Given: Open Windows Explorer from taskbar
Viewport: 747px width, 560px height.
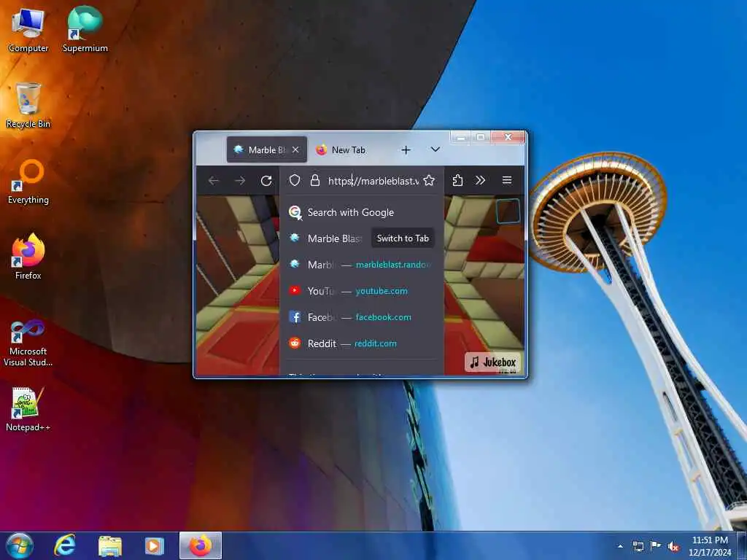Looking at the screenshot, I should pos(110,545).
